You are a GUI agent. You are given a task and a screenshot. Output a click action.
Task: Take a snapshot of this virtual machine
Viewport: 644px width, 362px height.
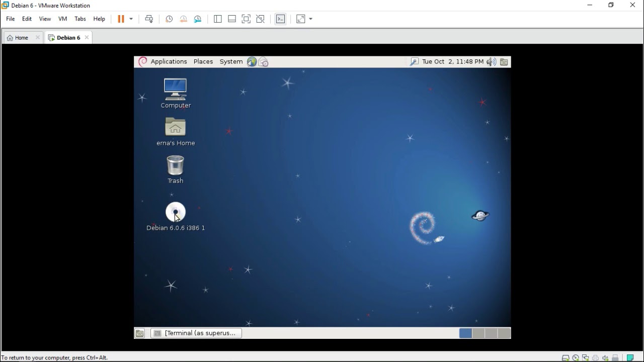pos(169,19)
